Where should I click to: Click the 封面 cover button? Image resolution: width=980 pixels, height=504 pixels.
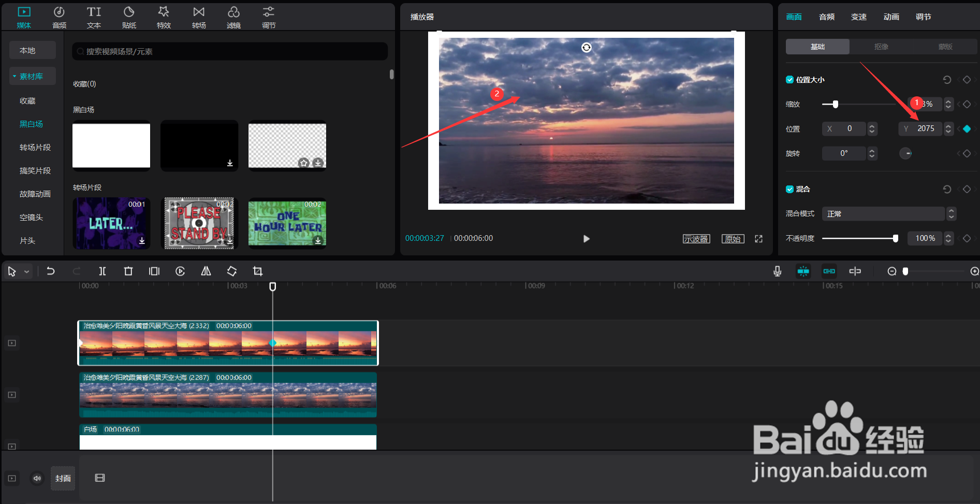click(63, 478)
